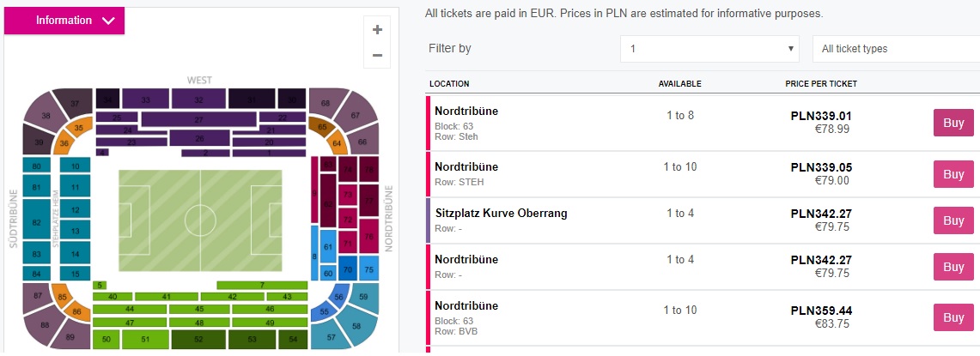The image size is (980, 356).
Task: Select blue block 61 on the map
Action: (327, 247)
